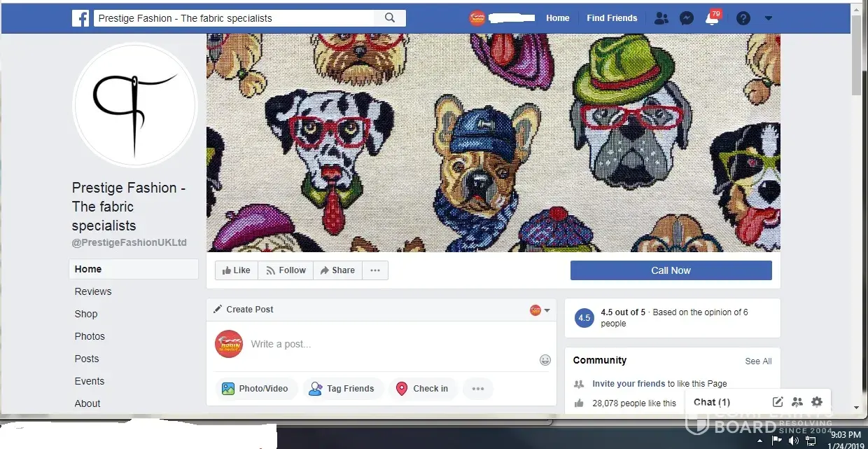Open About in the page sidebar
The width and height of the screenshot is (868, 449).
tap(87, 403)
